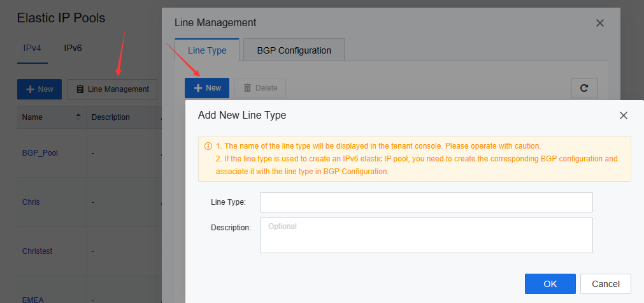
Task: Click the Delete button with trash icon
Action: click(x=260, y=88)
